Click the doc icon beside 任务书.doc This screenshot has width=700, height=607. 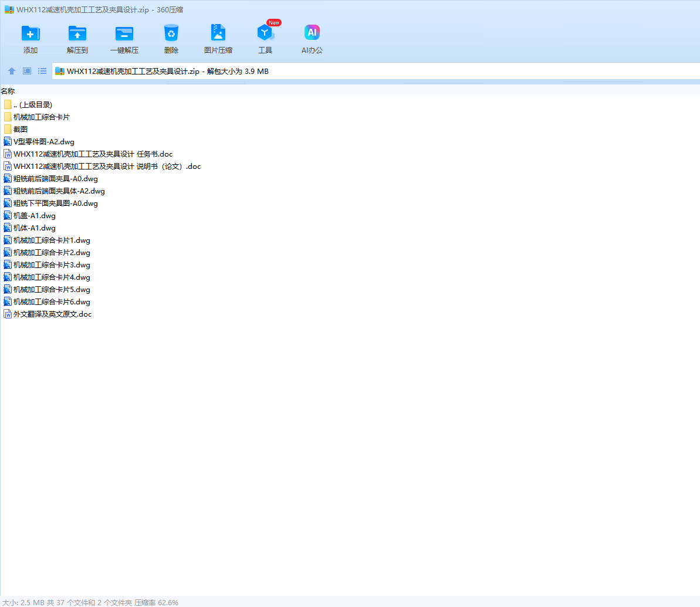(8, 154)
